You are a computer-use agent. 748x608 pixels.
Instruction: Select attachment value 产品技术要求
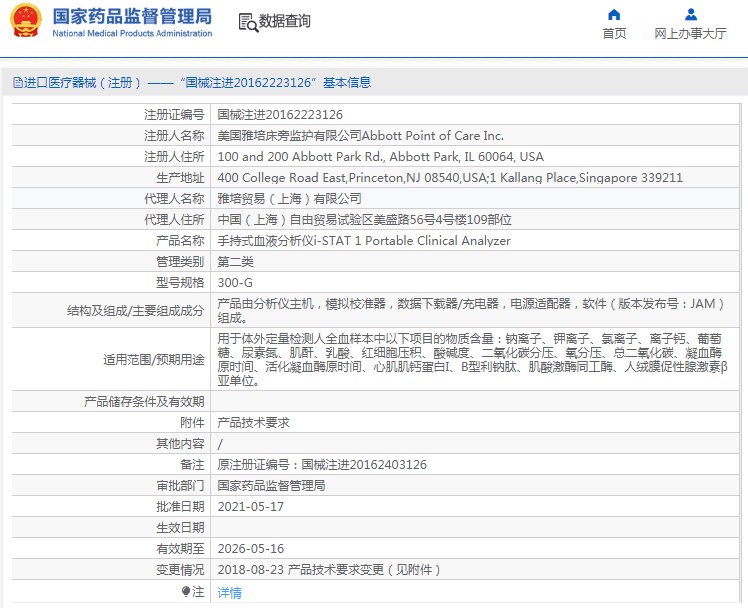coord(253,423)
